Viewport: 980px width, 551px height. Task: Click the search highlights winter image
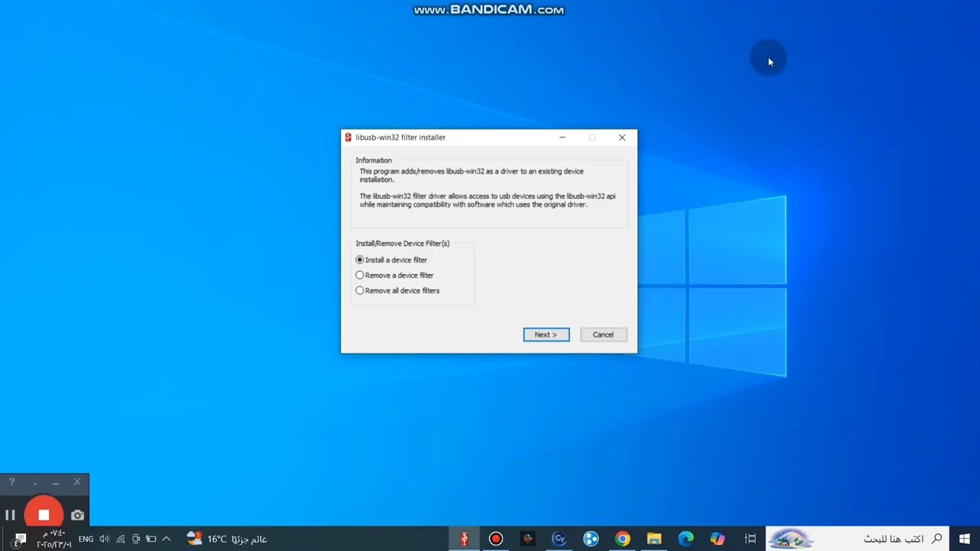pos(790,539)
